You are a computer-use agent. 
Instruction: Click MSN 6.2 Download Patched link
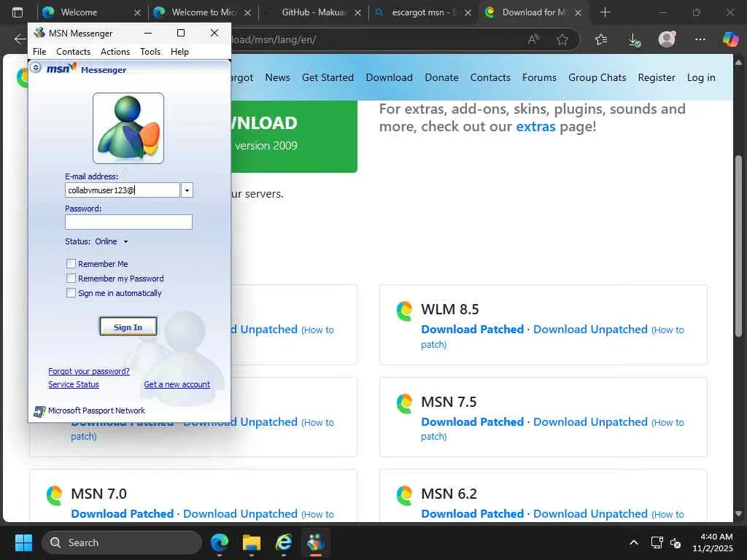(472, 514)
